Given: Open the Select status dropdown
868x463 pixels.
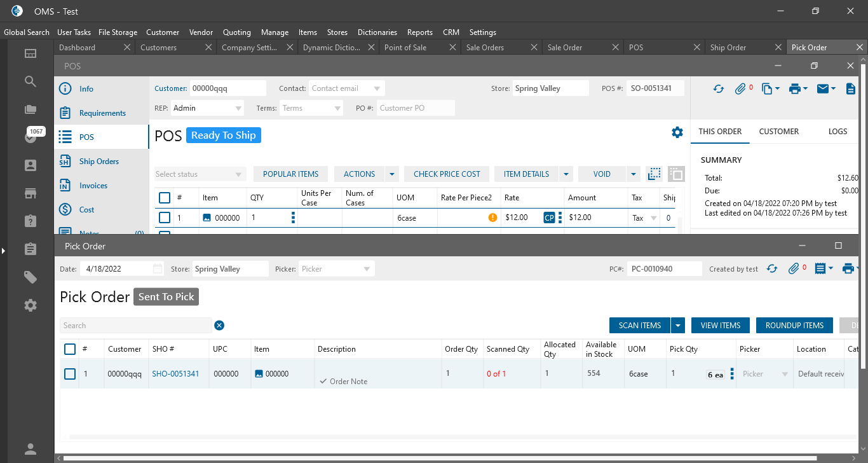Looking at the screenshot, I should 238,174.
